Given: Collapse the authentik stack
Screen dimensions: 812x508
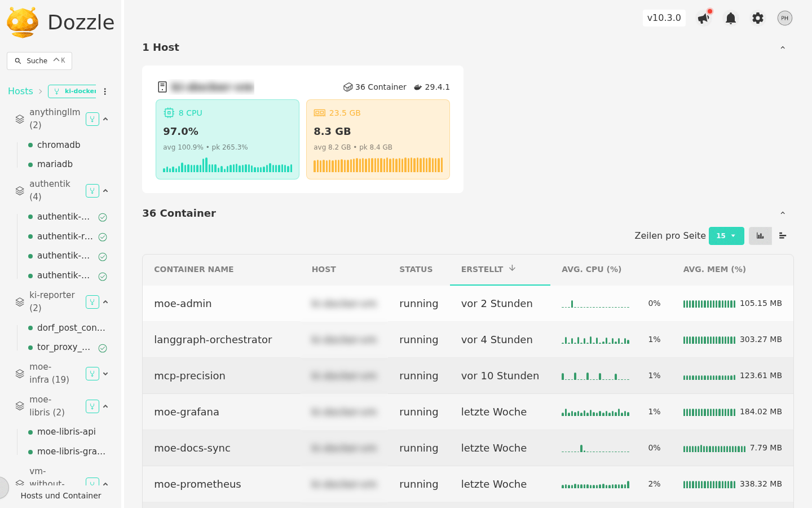Looking at the screenshot, I should (105, 191).
